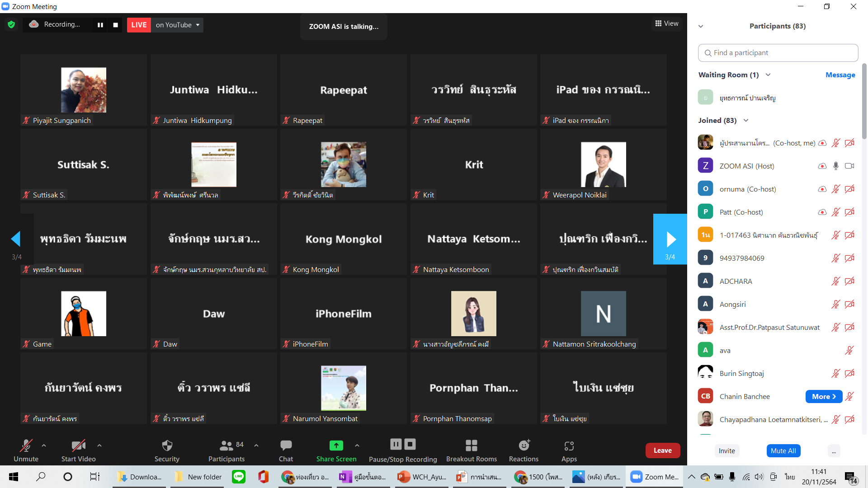Click the Mute All button

point(783,451)
